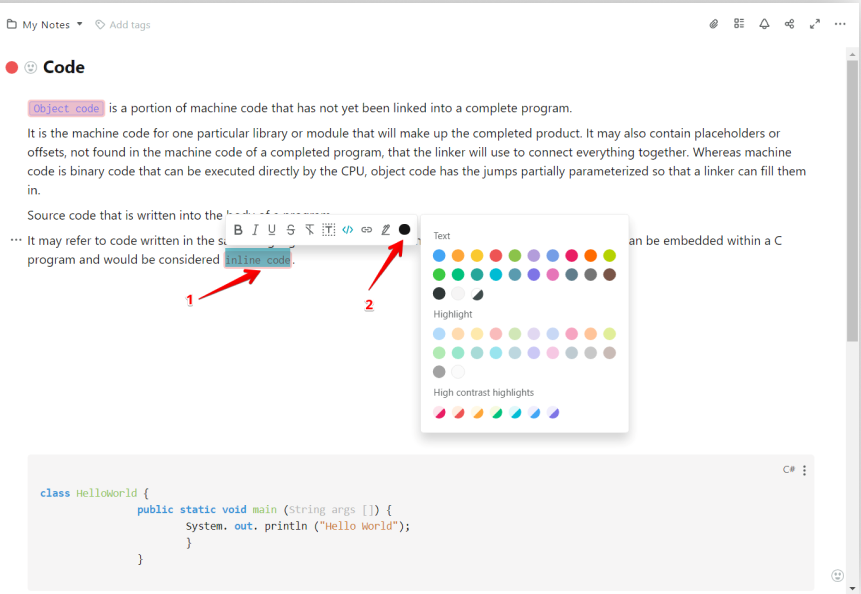Image resolution: width=861 pixels, height=594 pixels.
Task: Click the smiley face in bottom corner
Action: pos(837,575)
